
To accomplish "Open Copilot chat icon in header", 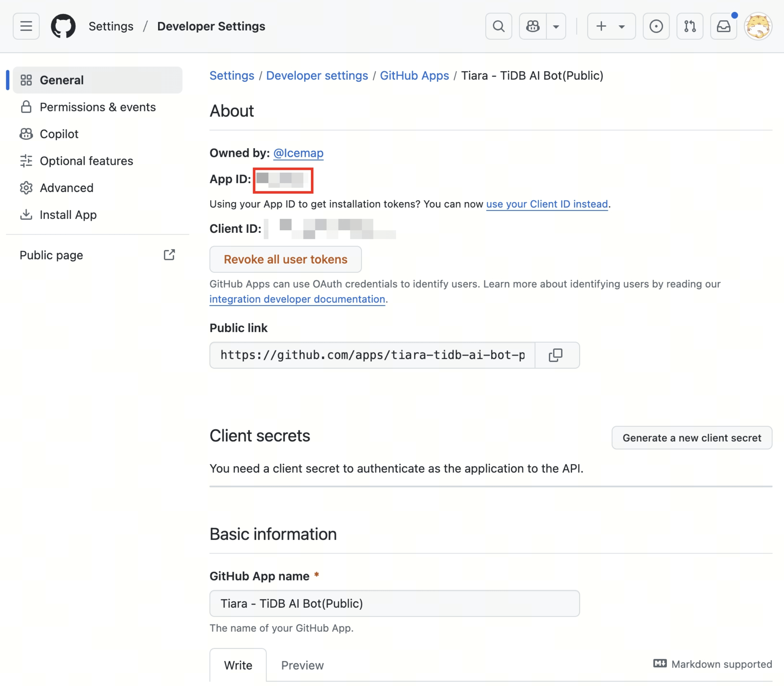I will click(533, 26).
